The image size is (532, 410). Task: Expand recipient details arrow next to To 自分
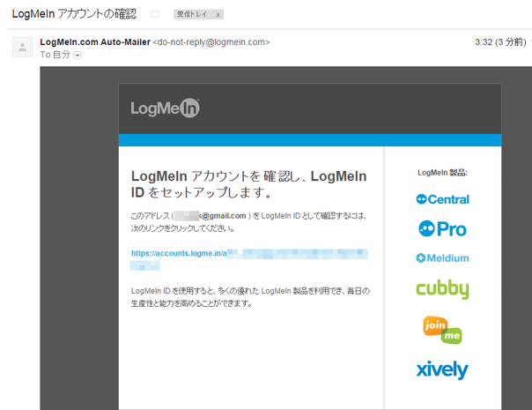pyautogui.click(x=78, y=55)
